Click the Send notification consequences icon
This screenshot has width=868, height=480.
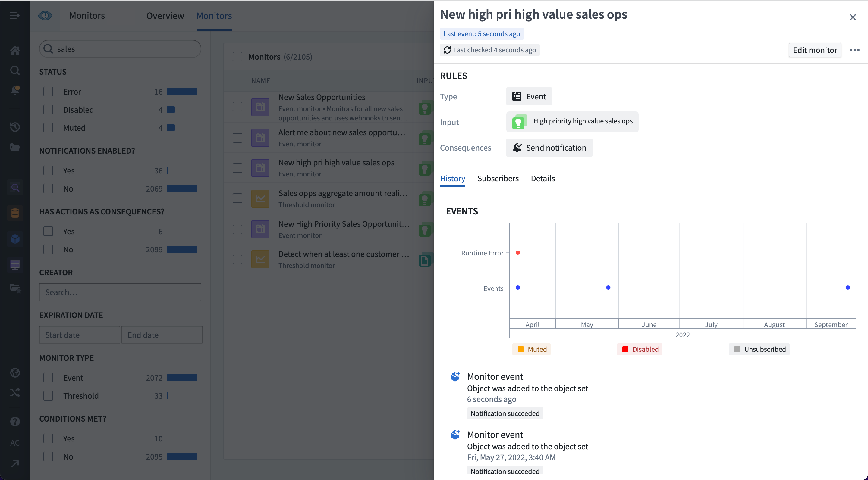[517, 147]
